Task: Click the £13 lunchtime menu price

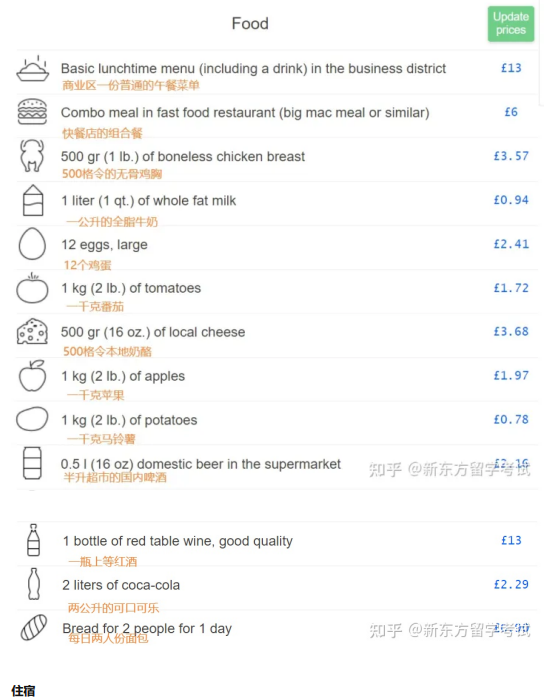Action: pyautogui.click(x=511, y=68)
